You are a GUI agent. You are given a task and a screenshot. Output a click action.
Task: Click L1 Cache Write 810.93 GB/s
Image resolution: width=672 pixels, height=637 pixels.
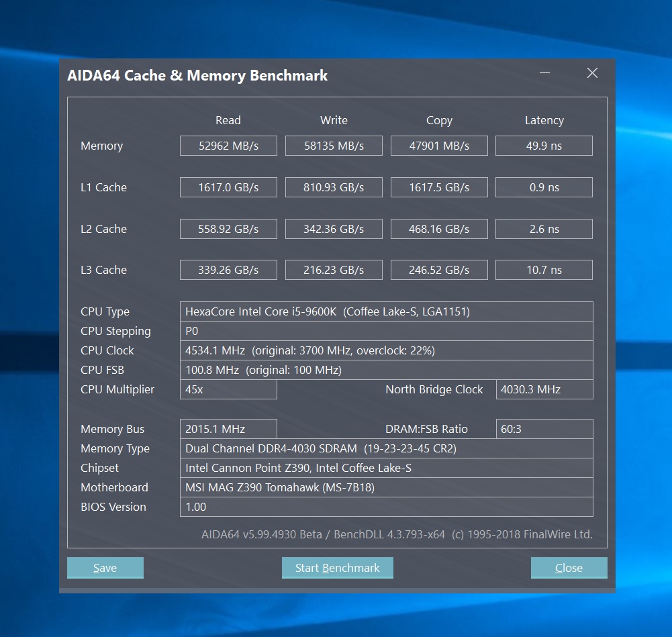coord(334,187)
